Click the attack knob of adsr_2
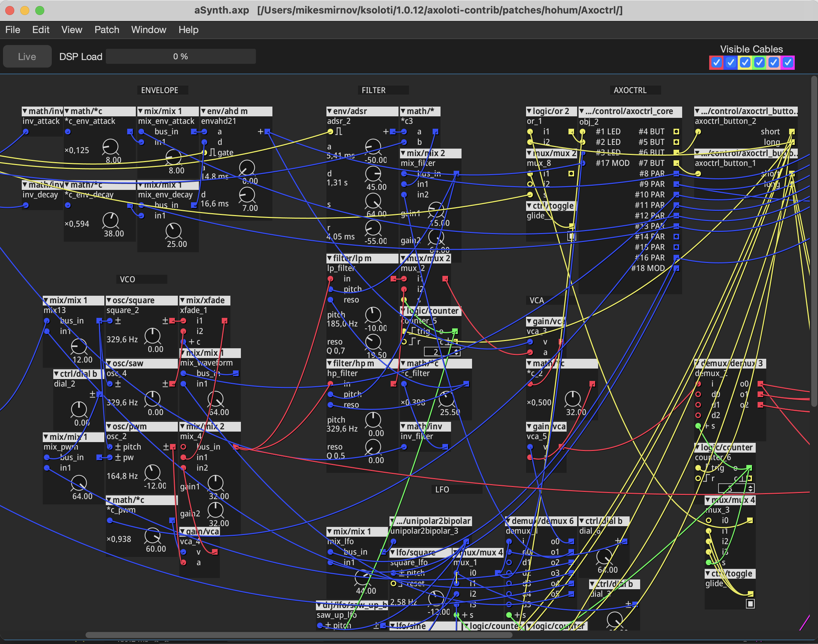818x644 pixels. (373, 147)
